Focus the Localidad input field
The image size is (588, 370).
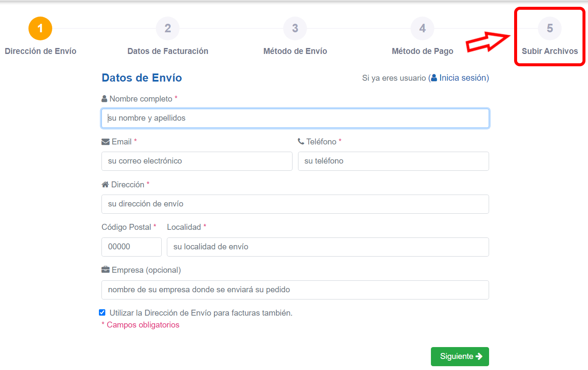coord(328,247)
